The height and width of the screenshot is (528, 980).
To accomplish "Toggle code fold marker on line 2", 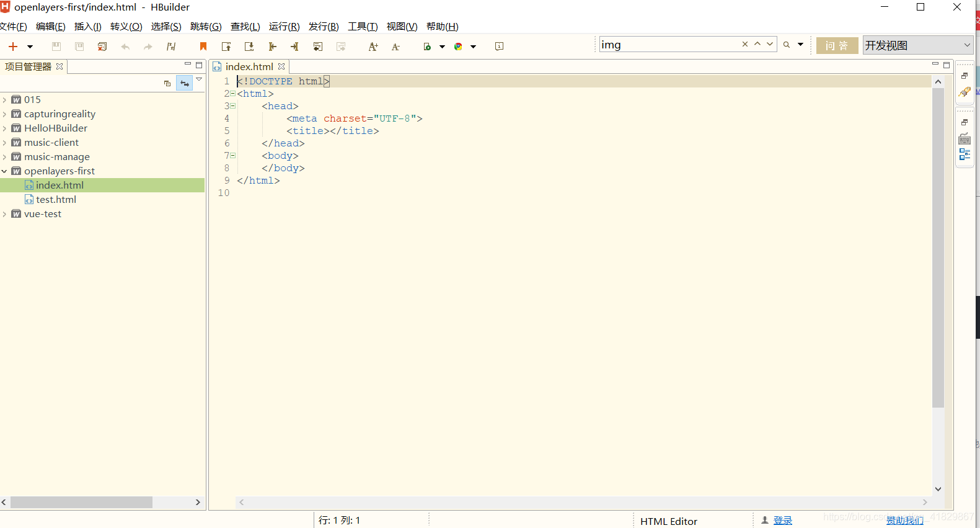I will [233, 94].
